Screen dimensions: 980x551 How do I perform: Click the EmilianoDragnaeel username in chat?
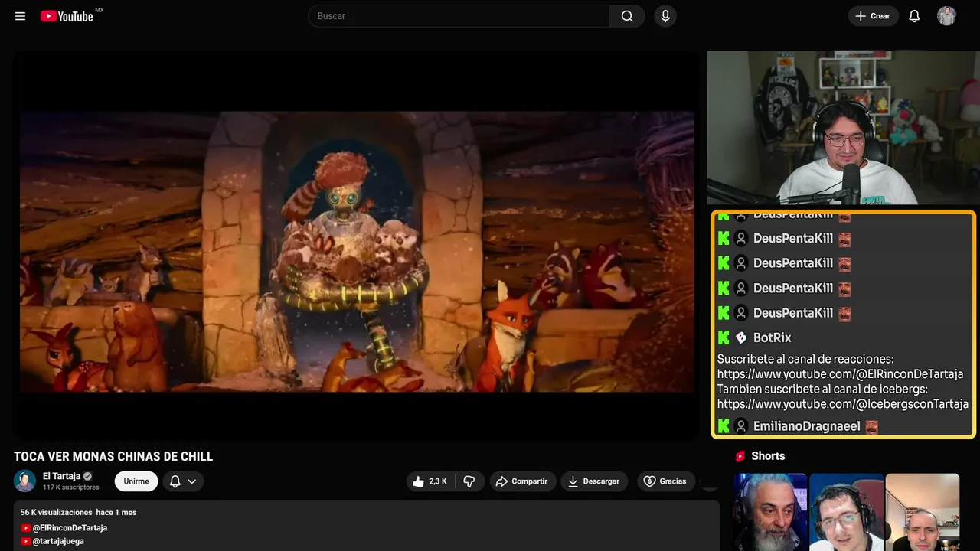tap(806, 426)
